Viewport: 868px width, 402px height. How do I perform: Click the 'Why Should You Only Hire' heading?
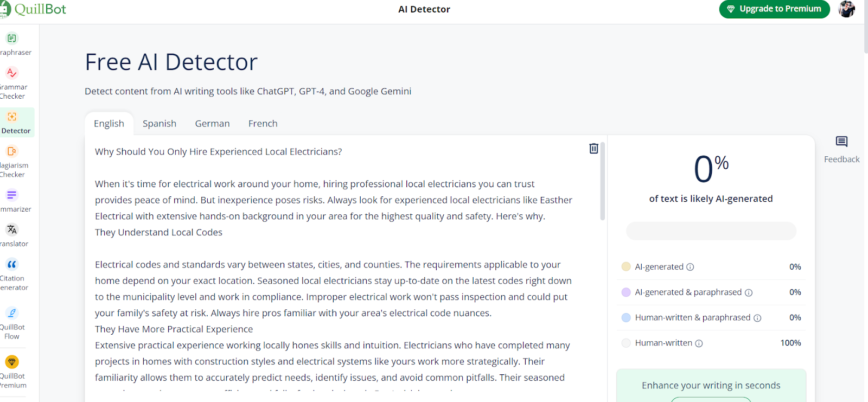tap(219, 152)
